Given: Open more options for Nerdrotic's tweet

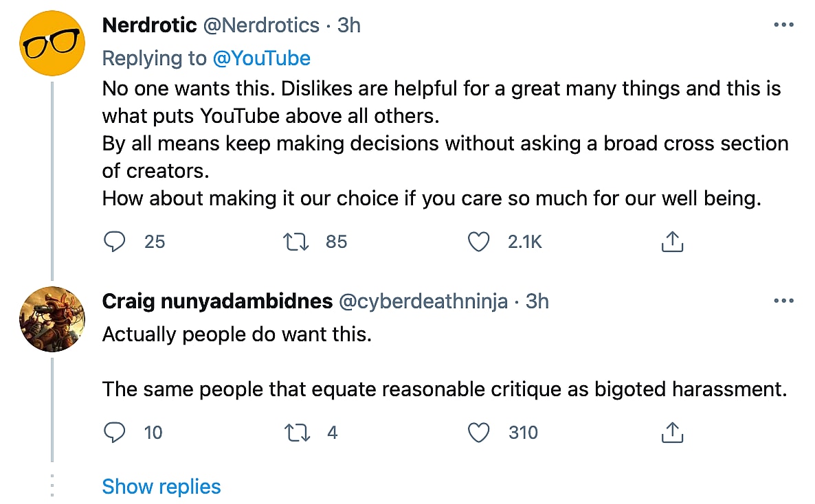Looking at the screenshot, I should 783,25.
